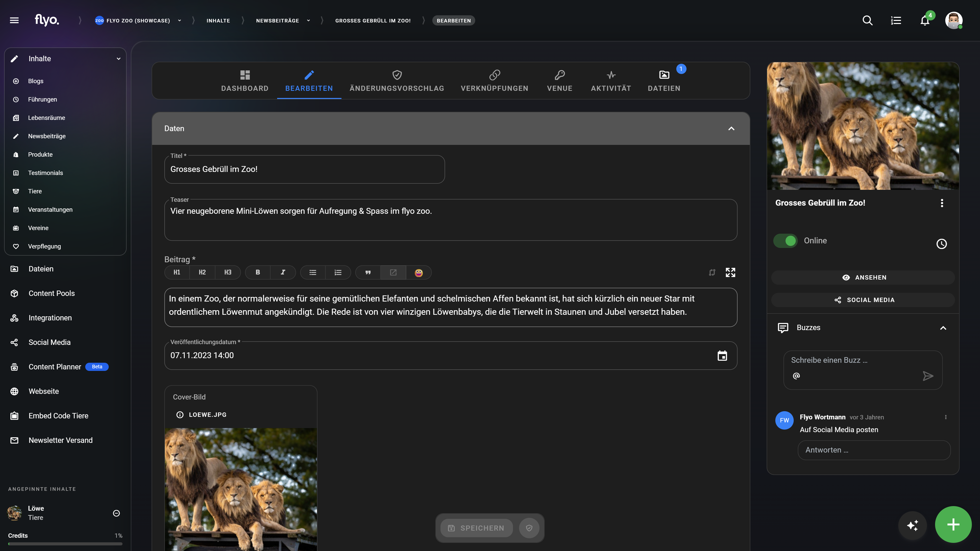Send the Buzz message
The image size is (980, 551).
point(928,376)
